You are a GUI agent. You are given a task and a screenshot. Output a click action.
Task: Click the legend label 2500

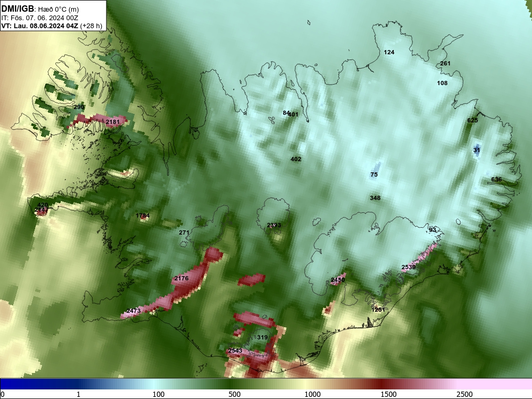pyautogui.click(x=464, y=394)
